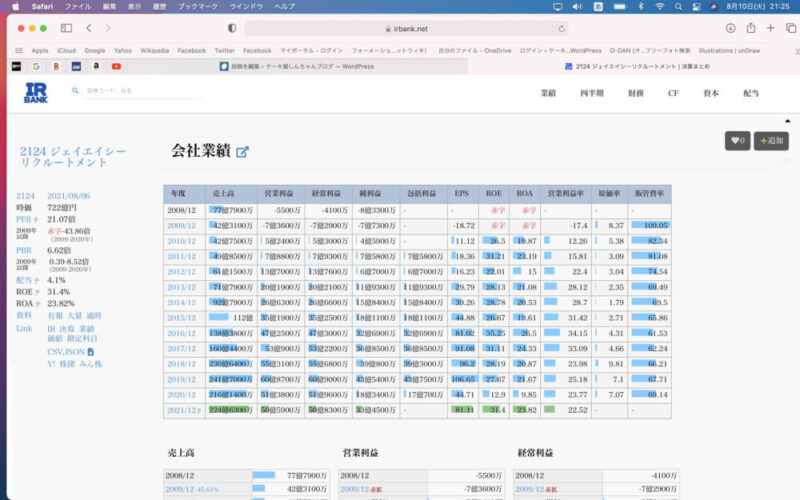
Task: Show Safari downloads icon
Action: coord(731,28)
